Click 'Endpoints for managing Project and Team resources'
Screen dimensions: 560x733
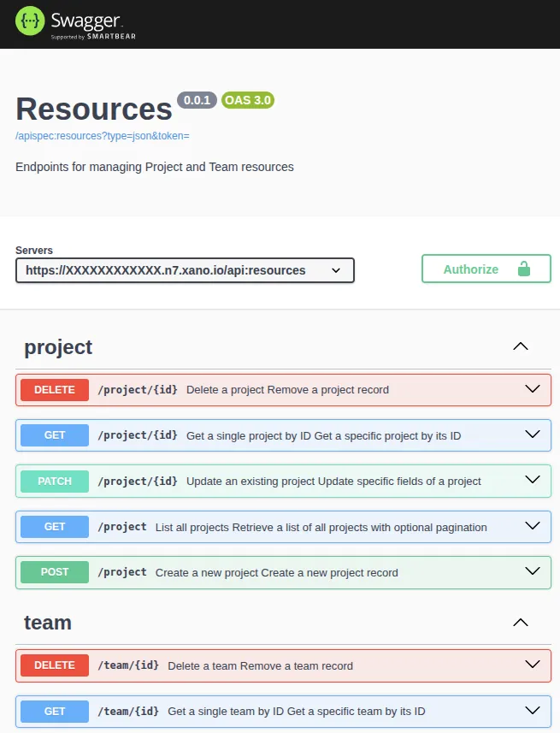(155, 167)
